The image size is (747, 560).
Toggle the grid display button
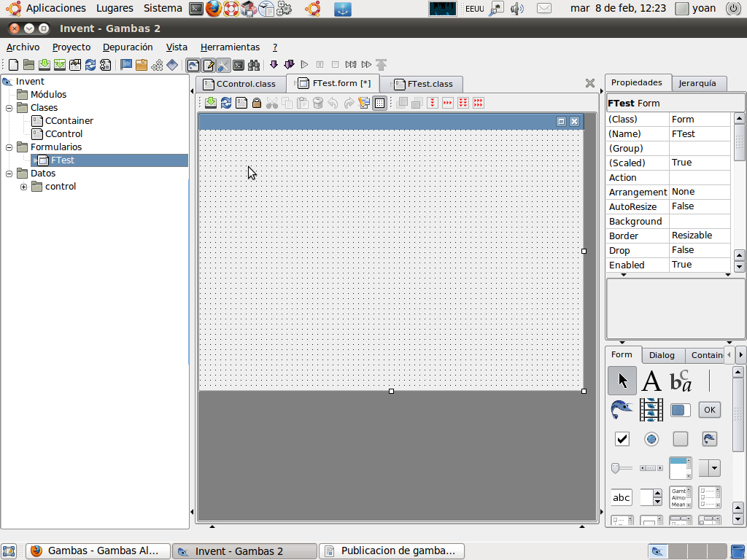(x=379, y=103)
